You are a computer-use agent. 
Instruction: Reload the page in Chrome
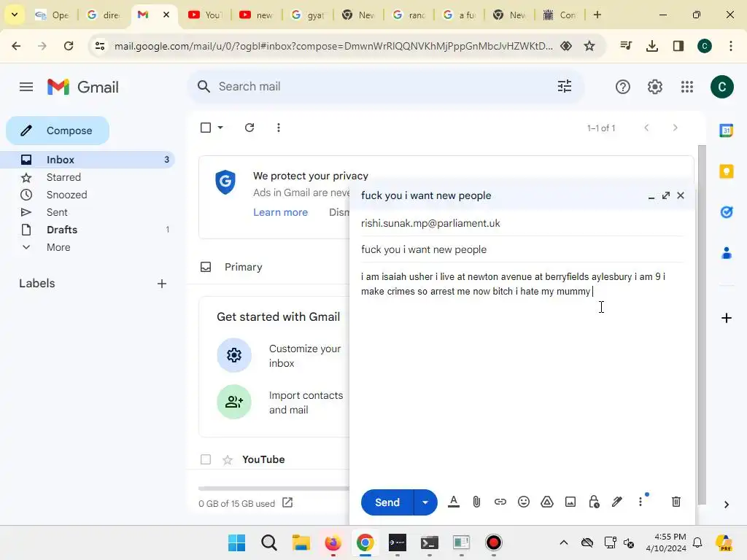pos(69,46)
